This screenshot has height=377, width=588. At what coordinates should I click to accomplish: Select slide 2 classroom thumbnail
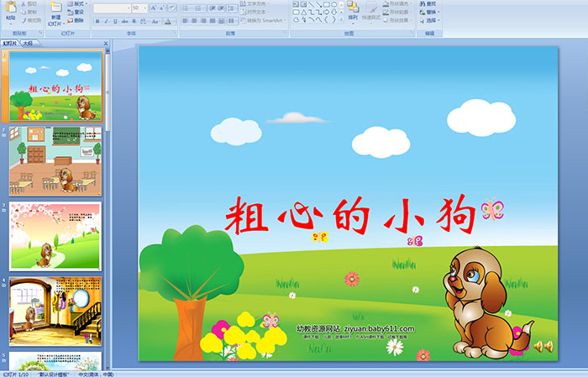(x=55, y=160)
